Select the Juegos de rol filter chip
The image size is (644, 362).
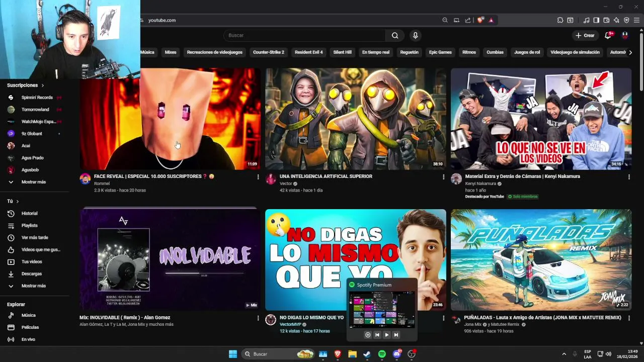(527, 52)
